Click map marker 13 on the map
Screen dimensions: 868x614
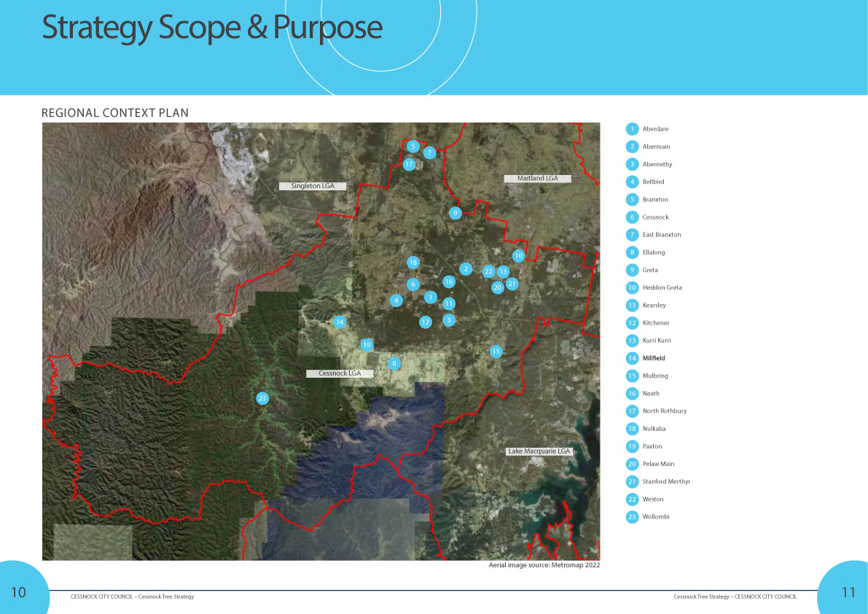[x=503, y=271]
